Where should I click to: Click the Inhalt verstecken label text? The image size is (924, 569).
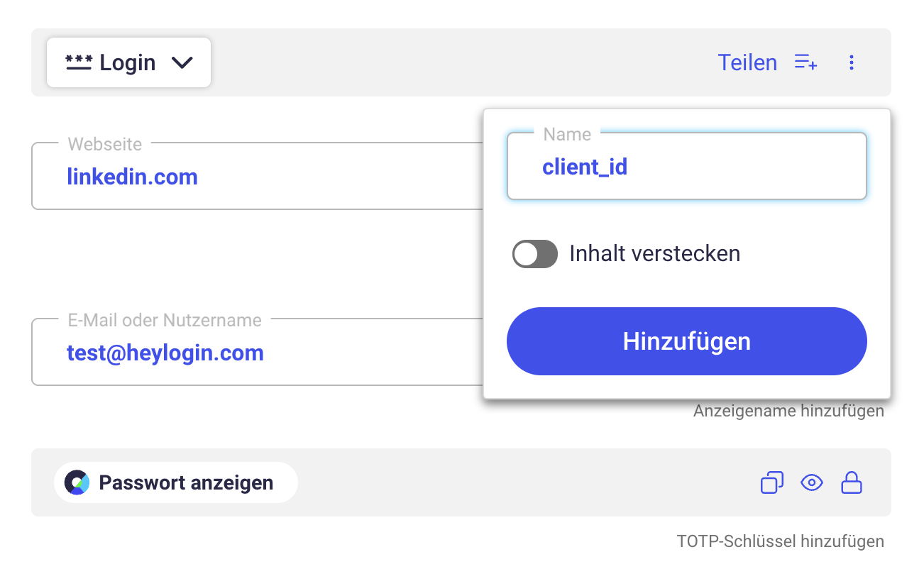[x=654, y=254]
